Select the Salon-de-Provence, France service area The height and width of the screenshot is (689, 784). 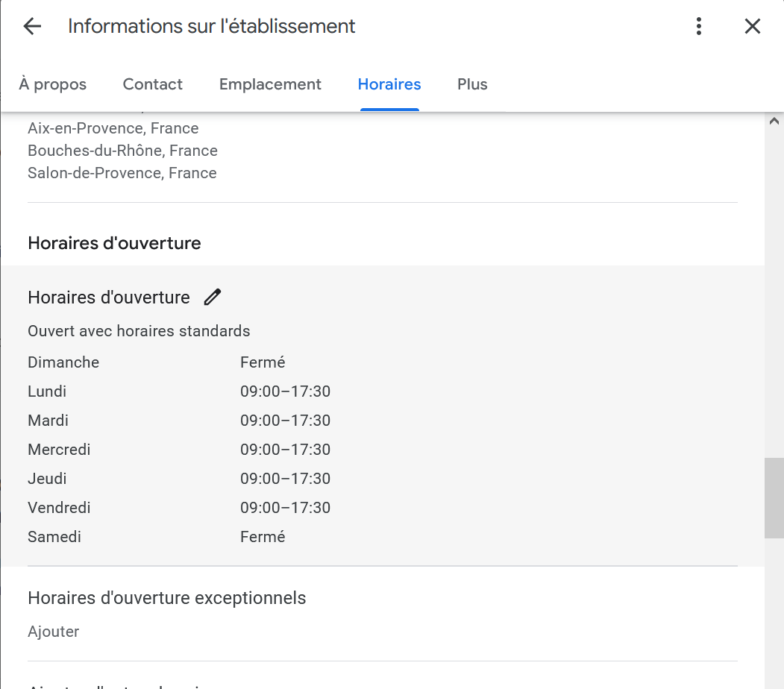coord(122,173)
